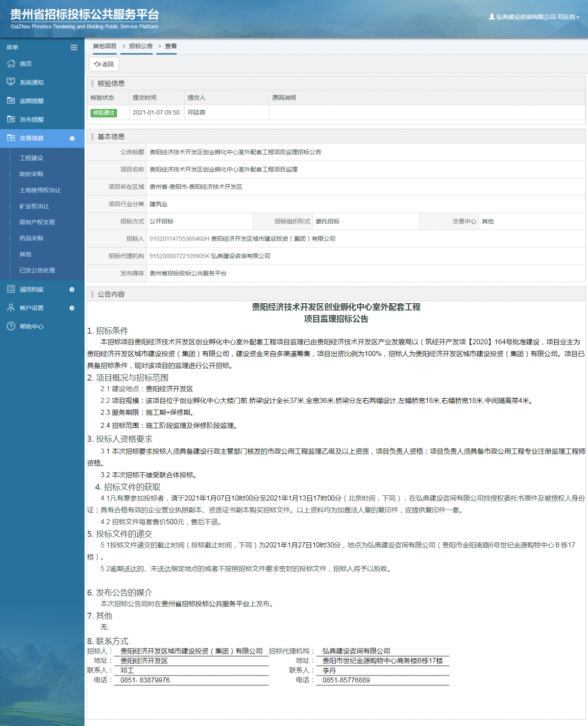Click the 公告标题 value text
The image size is (588, 726).
coord(235,152)
